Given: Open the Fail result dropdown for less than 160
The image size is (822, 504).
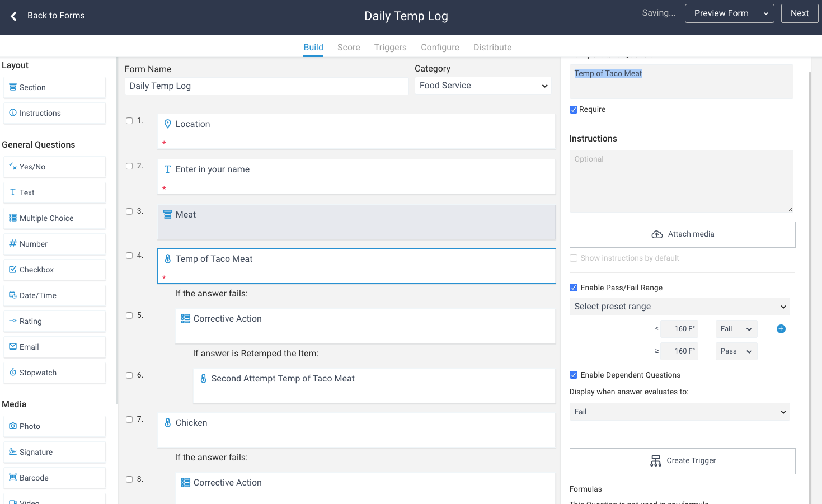Looking at the screenshot, I should 736,329.
